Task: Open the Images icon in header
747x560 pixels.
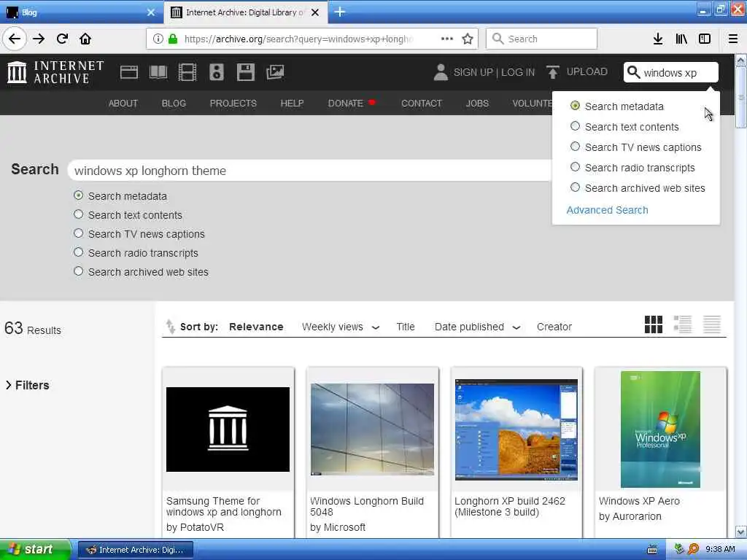Action: (x=275, y=72)
